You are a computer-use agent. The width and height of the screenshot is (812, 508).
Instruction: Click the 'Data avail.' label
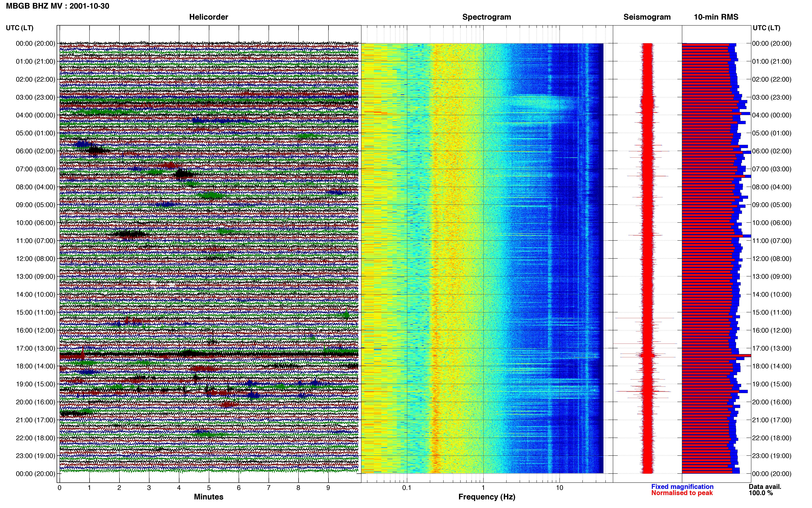[765, 486]
